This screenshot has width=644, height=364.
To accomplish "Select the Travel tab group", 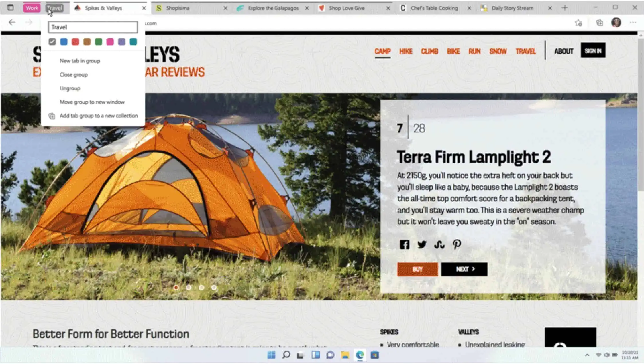I will [54, 7].
